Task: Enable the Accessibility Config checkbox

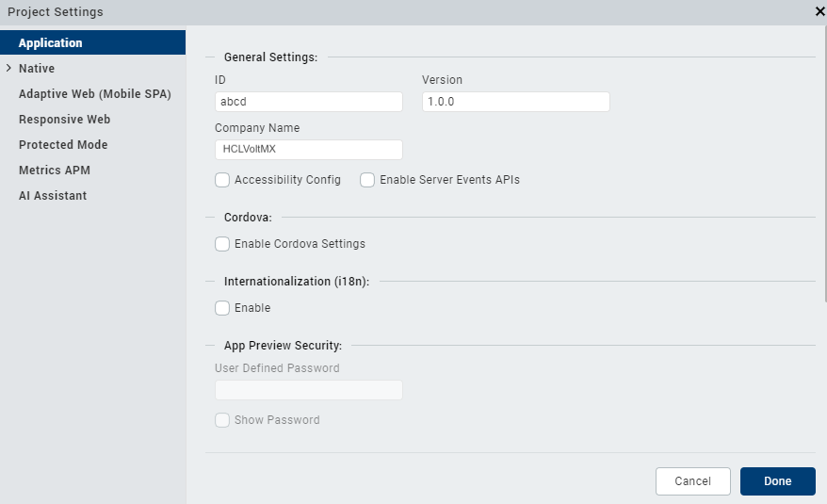Action: pyautogui.click(x=222, y=180)
